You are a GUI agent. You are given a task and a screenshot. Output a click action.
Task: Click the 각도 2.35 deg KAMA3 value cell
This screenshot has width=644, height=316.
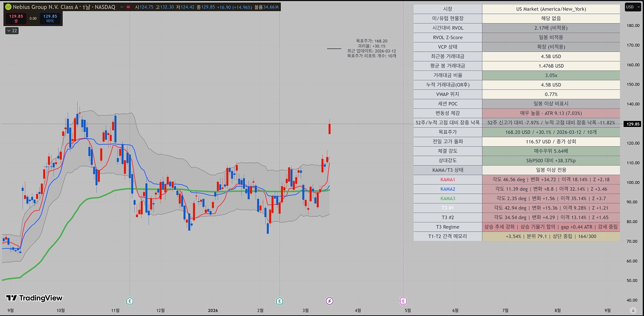point(551,198)
